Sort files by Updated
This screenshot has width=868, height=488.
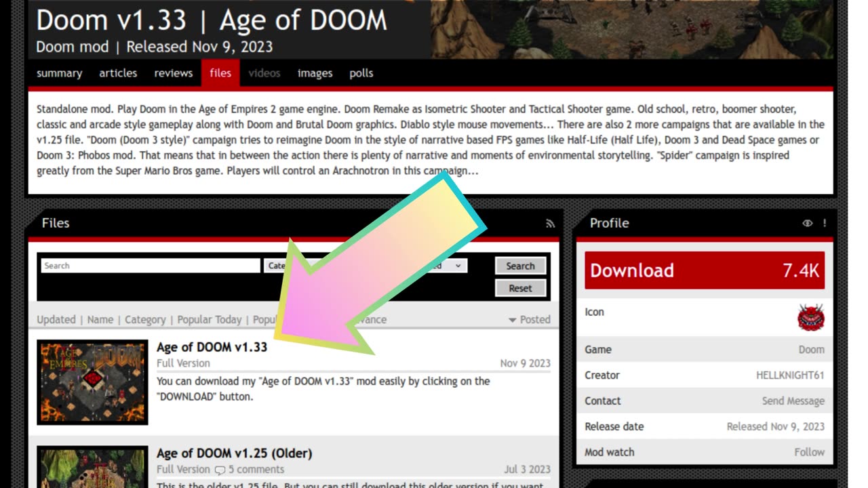(x=56, y=319)
